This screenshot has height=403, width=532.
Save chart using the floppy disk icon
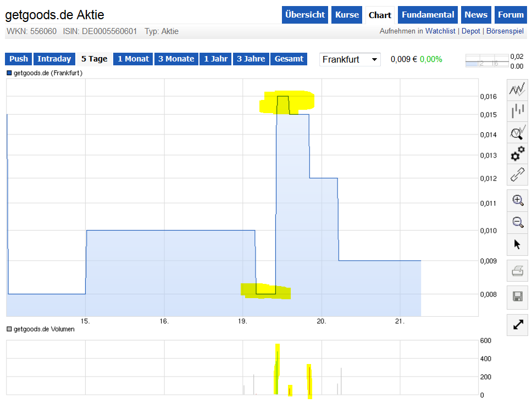[517, 296]
